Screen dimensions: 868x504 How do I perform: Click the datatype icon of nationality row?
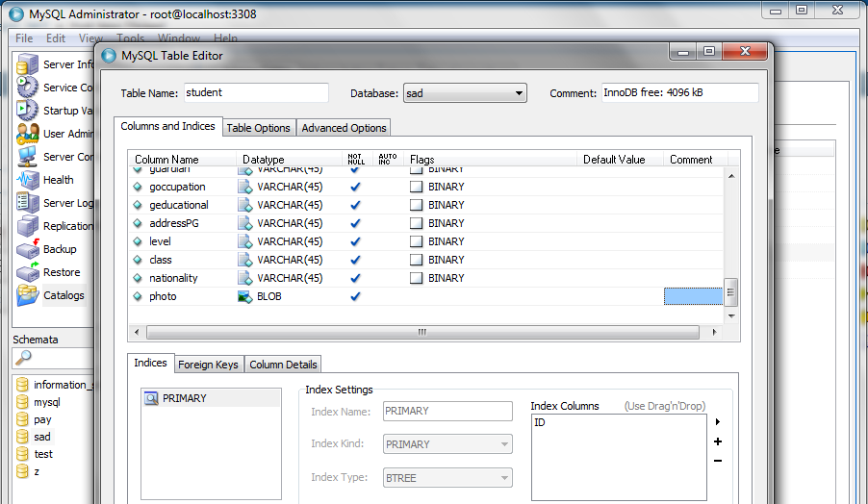[245, 278]
